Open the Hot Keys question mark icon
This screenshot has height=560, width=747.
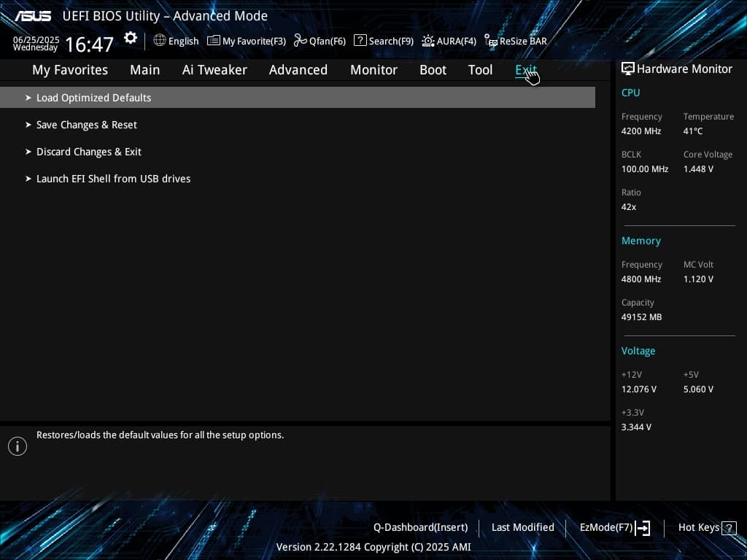click(729, 528)
